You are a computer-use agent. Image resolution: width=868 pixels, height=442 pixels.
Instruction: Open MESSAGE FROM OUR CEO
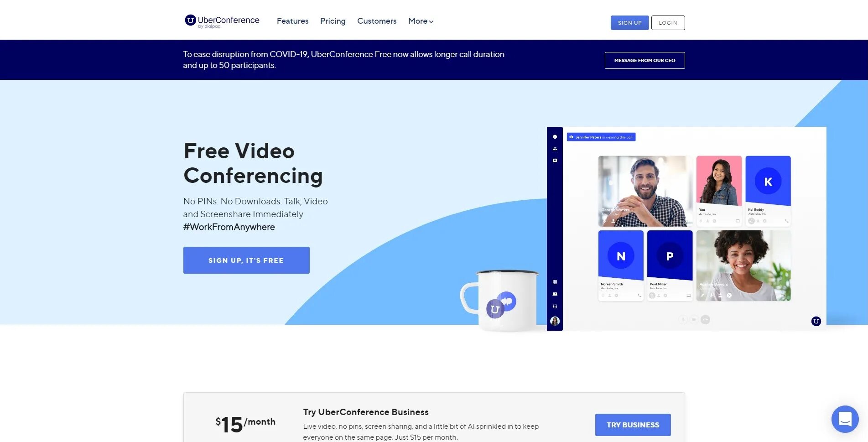[645, 60]
